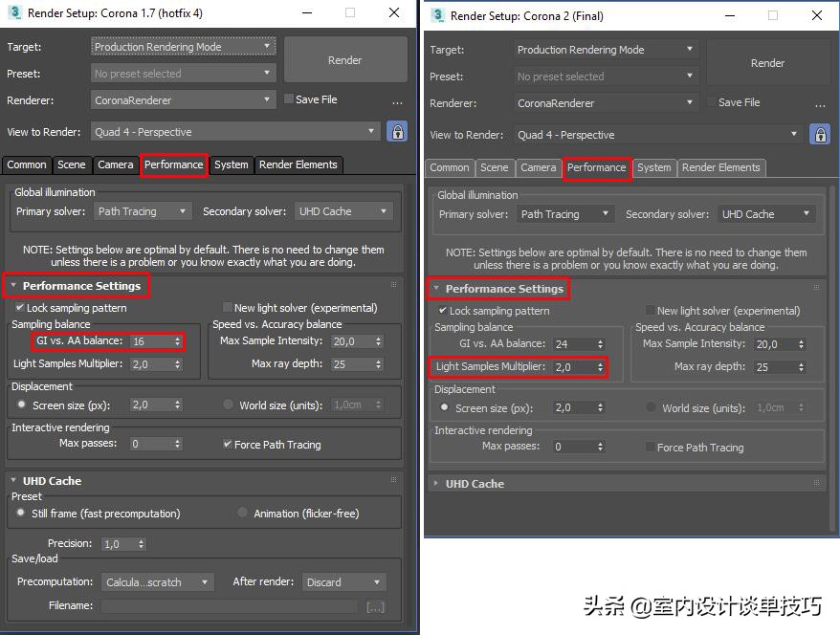Viewport: 840px width, 635px height.
Task: Click vertical scrollbar in Corona 1.7 panel
Action: click(x=409, y=405)
